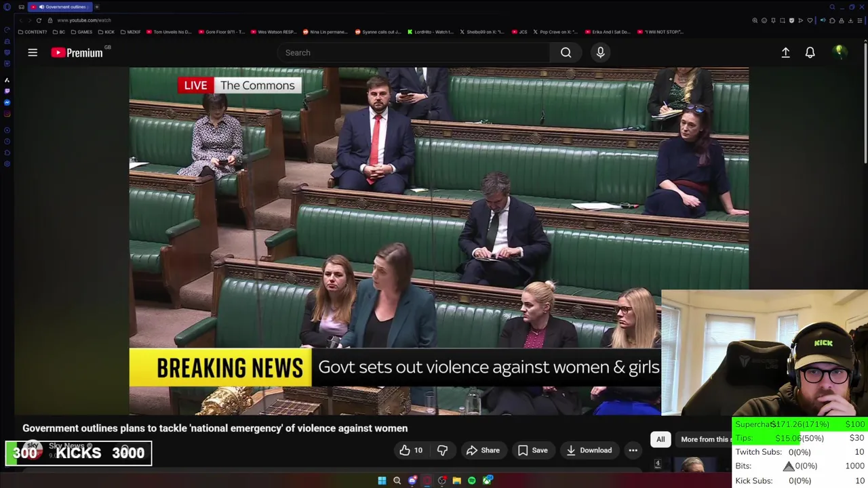Open 'Wes Watson RESP...' bookmark
Image resolution: width=868 pixels, height=488 pixels.
(273, 32)
